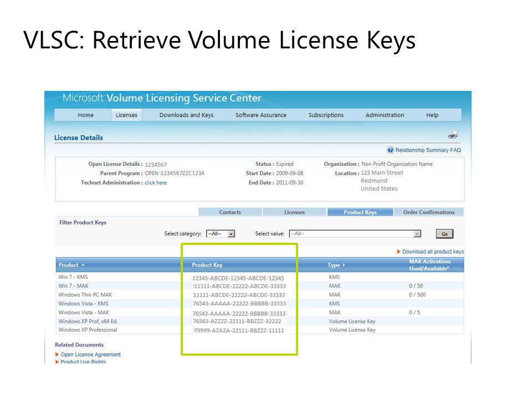Click the printer icon in License Details
The height and width of the screenshot is (399, 532).
pos(453,135)
